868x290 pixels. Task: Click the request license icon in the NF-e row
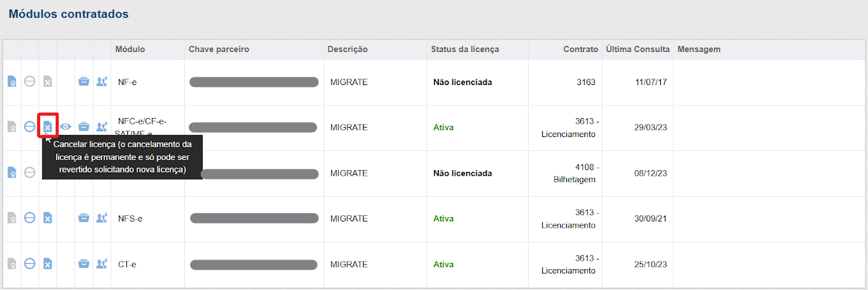pos(11,82)
